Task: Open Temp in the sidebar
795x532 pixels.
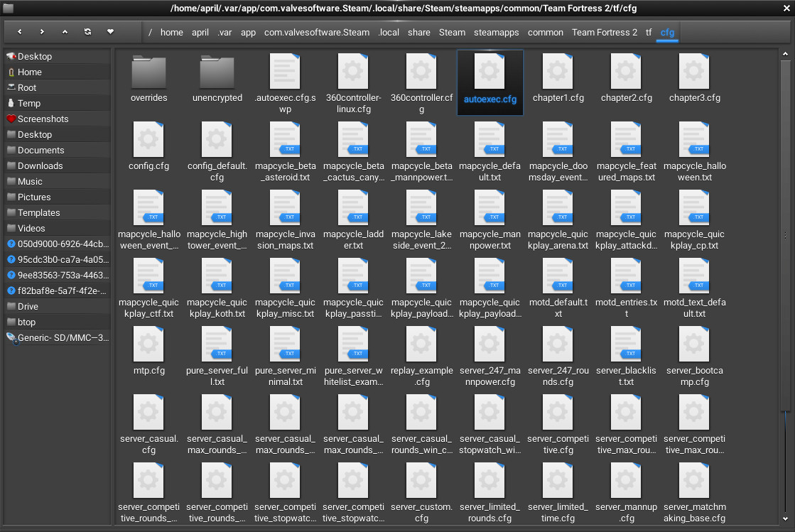Action: point(57,104)
